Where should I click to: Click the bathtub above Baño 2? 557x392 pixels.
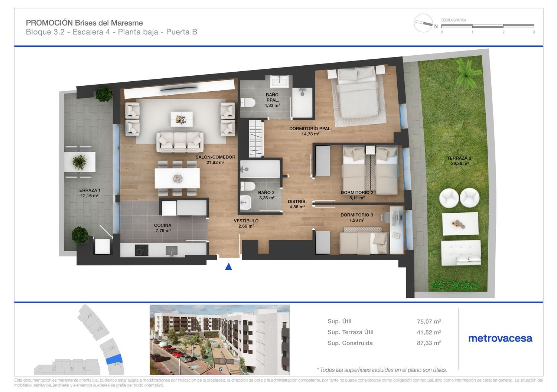(260, 169)
